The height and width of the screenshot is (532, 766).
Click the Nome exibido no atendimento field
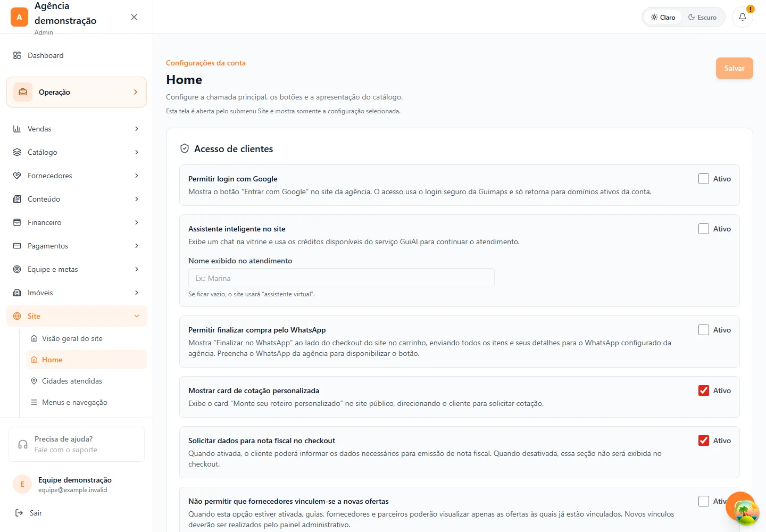342,278
